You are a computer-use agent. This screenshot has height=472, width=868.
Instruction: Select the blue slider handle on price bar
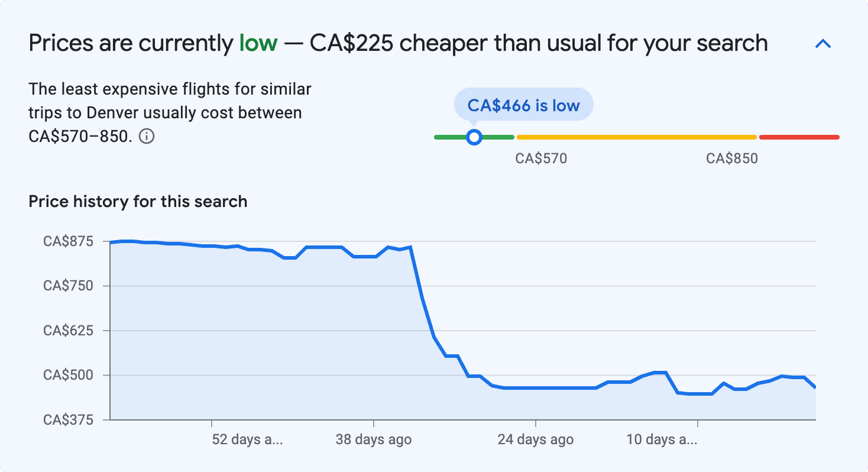(x=474, y=137)
